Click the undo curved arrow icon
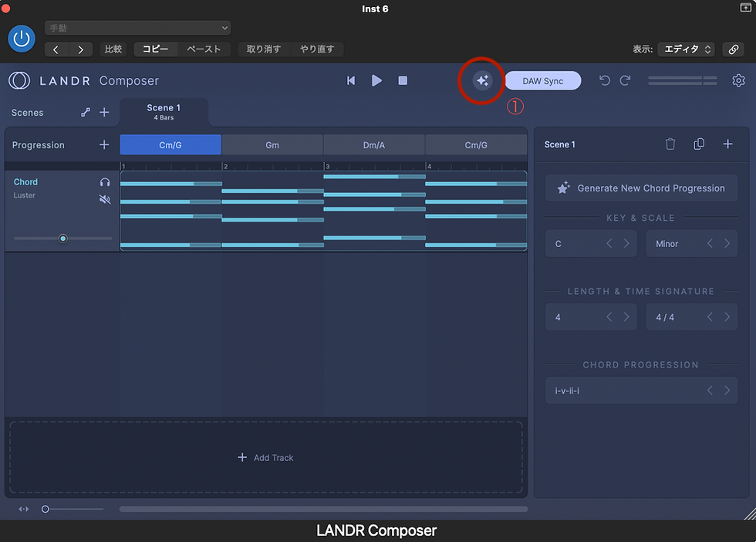Viewport: 756px width, 542px height. [x=605, y=80]
